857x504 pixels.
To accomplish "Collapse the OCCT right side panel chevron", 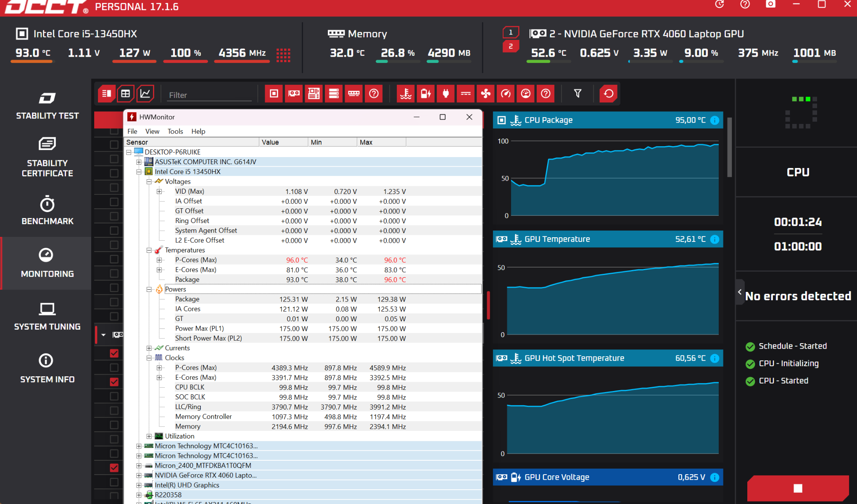I will pyautogui.click(x=740, y=292).
